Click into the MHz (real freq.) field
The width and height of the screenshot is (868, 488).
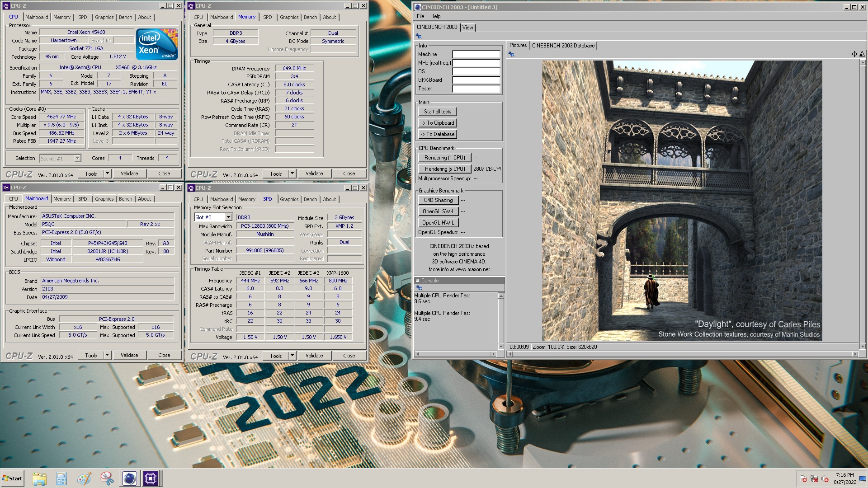click(x=476, y=63)
